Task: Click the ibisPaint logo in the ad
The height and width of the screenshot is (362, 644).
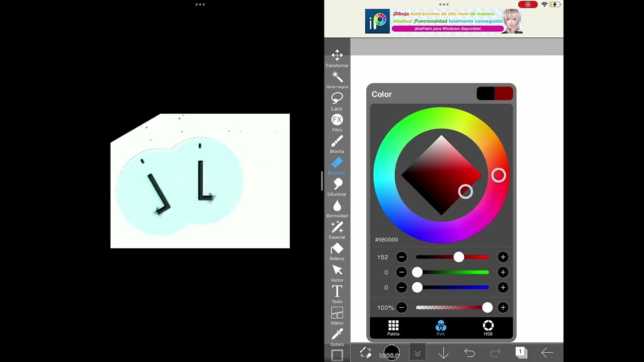Action: [x=377, y=21]
